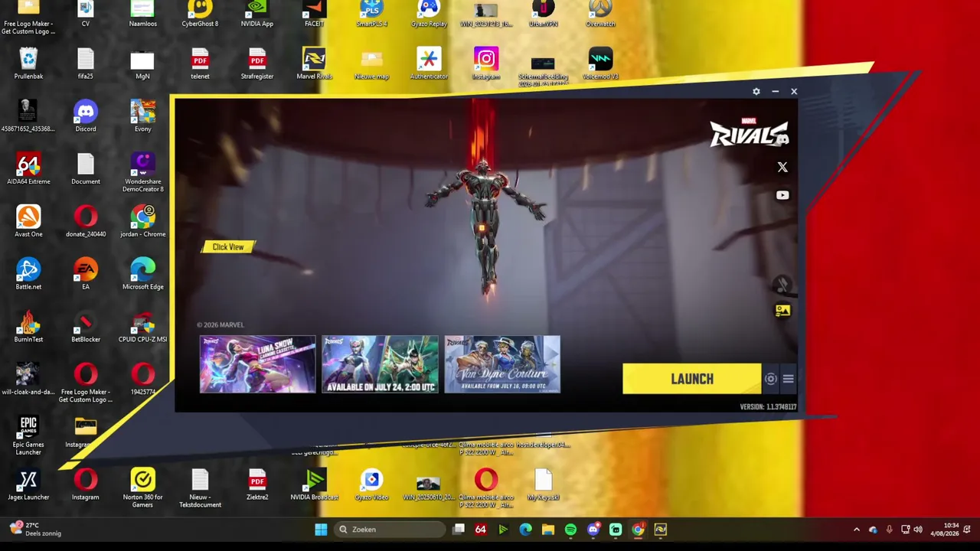Select the MyKeys.skl file icon
The width and height of the screenshot is (980, 551).
[543, 485]
